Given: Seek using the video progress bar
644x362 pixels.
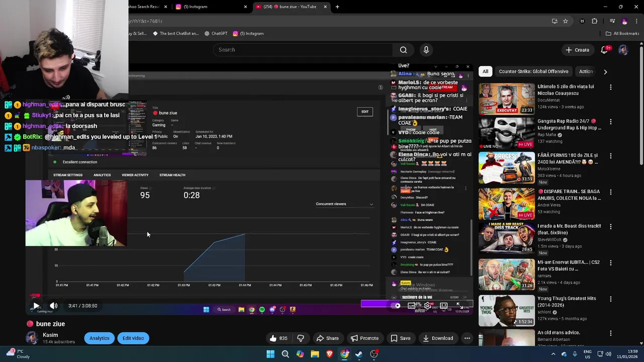Looking at the screenshot, I should 249,296.
